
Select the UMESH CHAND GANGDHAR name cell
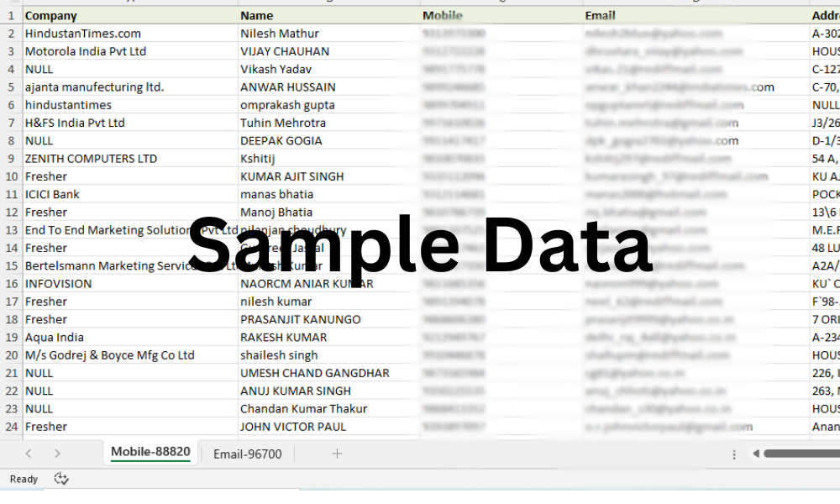(329, 373)
